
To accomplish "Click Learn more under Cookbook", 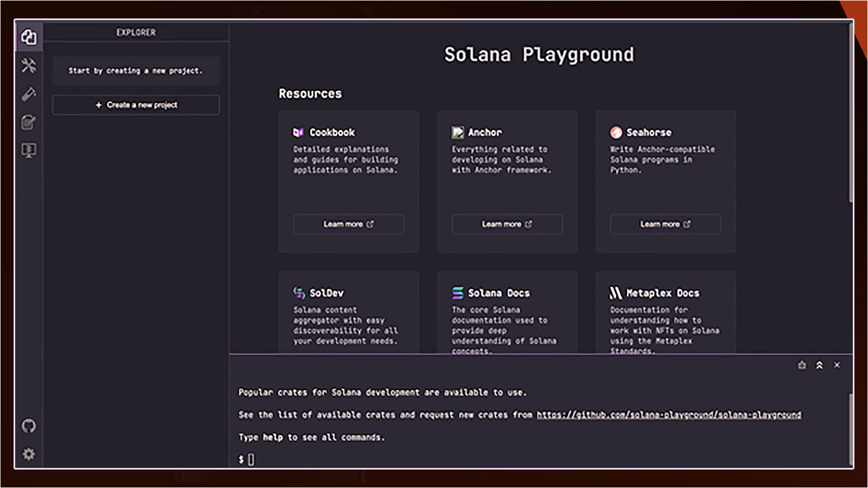I will tap(348, 224).
